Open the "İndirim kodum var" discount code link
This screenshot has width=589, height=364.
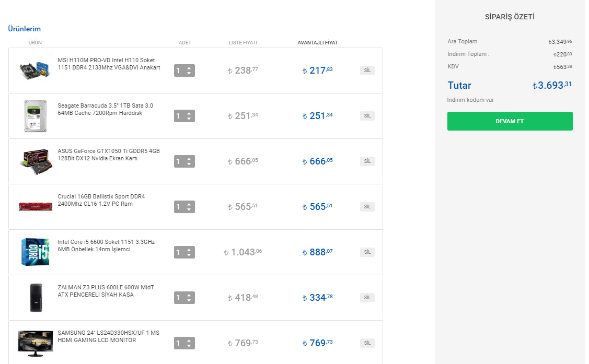click(470, 100)
